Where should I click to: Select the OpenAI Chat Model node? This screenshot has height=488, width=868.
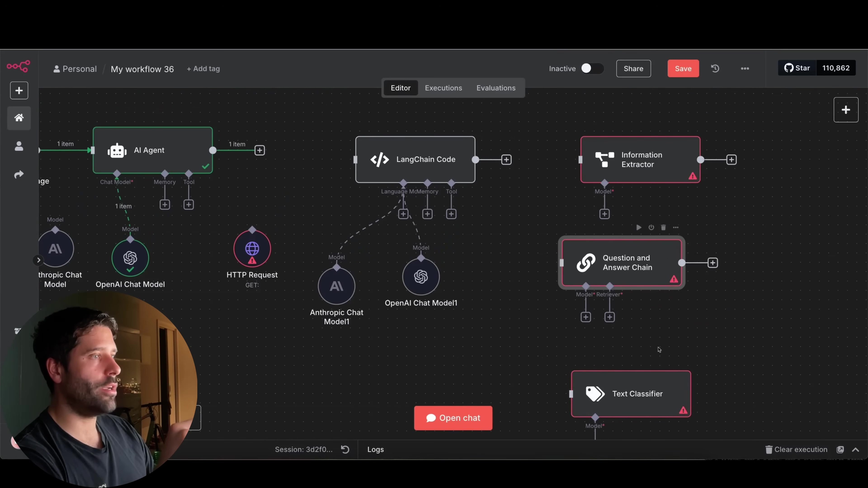(130, 258)
